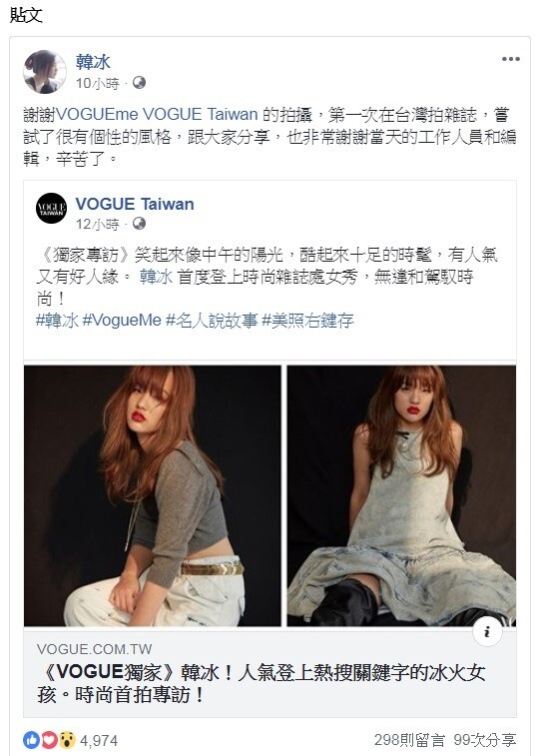This screenshot has width=540, height=756.
Task: Click the #美照右鍵存 hashtag
Action: (307, 321)
